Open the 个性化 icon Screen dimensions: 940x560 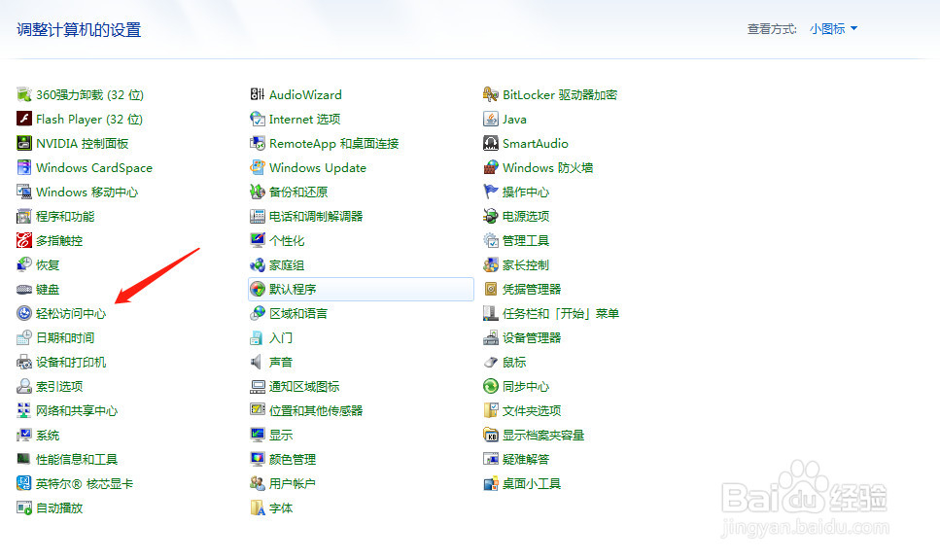pos(258,240)
